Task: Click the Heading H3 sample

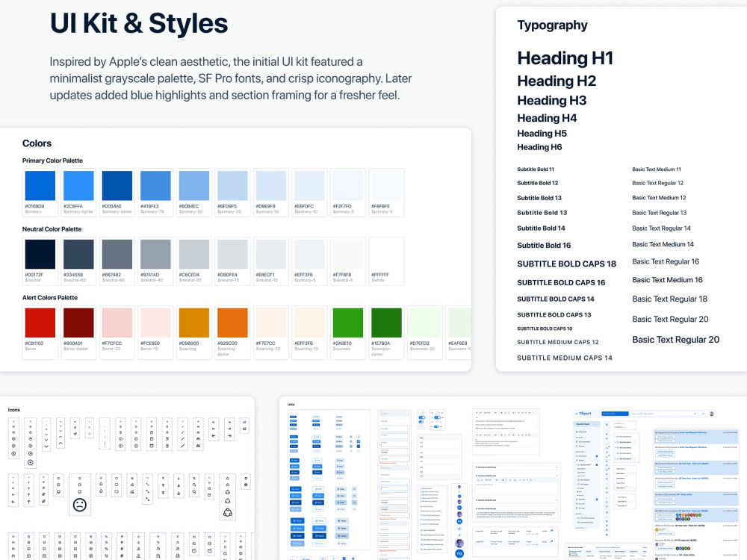Action: pos(552,101)
